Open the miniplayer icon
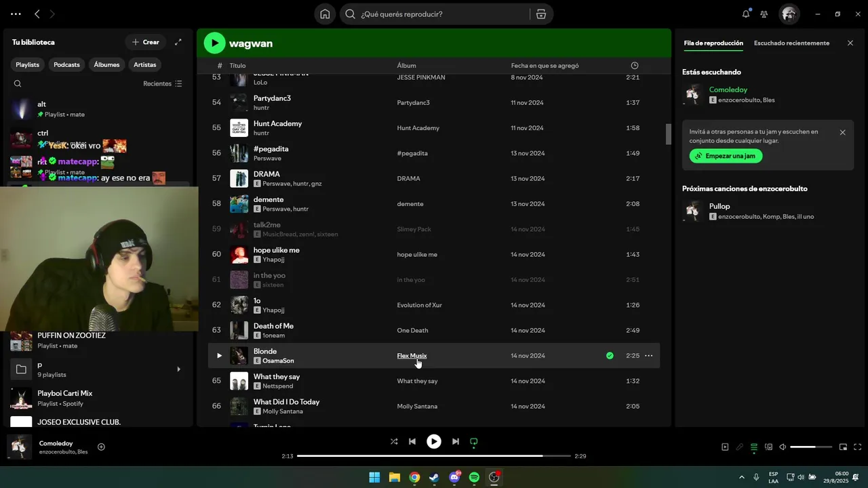Screen dimensions: 868x488 (x=844, y=447)
